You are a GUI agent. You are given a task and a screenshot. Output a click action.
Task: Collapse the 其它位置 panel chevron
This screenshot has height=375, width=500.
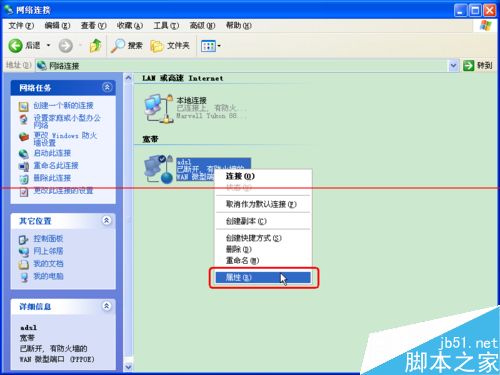[107, 220]
